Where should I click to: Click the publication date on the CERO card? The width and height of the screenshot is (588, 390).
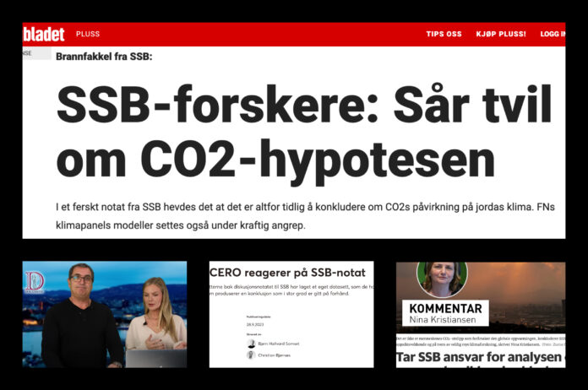255,324
